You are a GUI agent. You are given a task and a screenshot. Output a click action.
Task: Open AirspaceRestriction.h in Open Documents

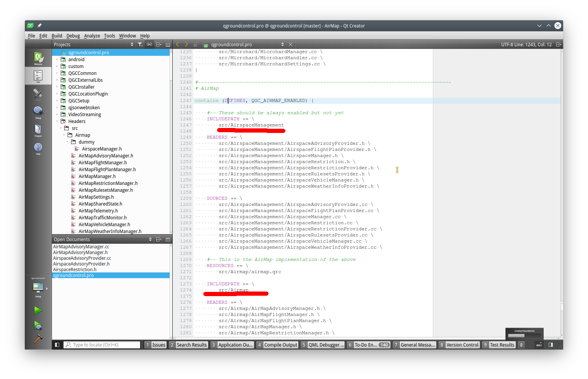click(75, 270)
